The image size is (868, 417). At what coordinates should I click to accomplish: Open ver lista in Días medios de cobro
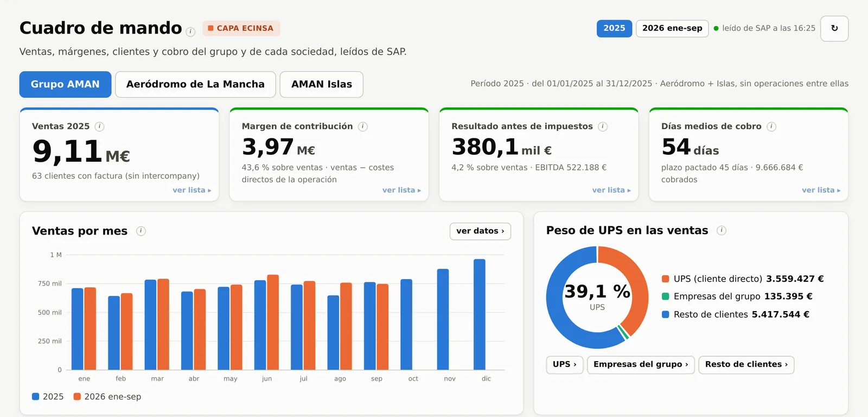coord(821,190)
